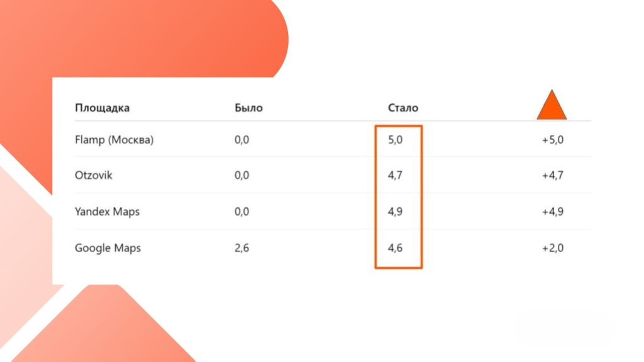Select the 0,0 previous Yandex Maps rating
The width and height of the screenshot is (644, 362).
click(x=241, y=211)
